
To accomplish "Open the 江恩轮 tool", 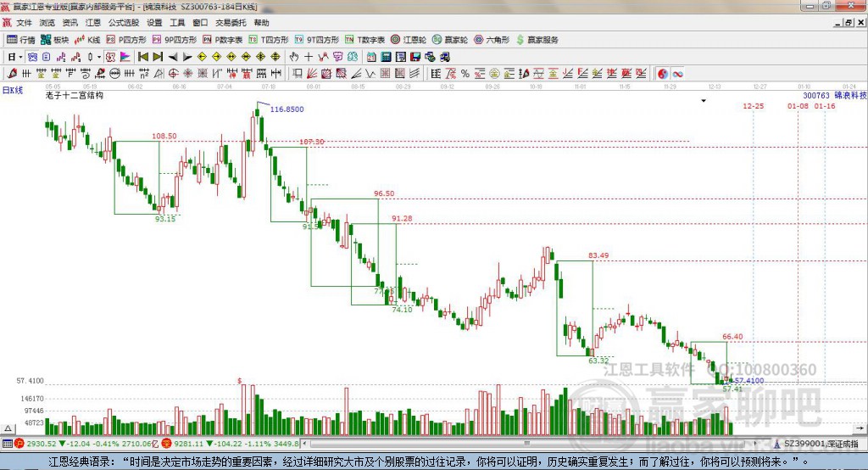I will coord(409,40).
